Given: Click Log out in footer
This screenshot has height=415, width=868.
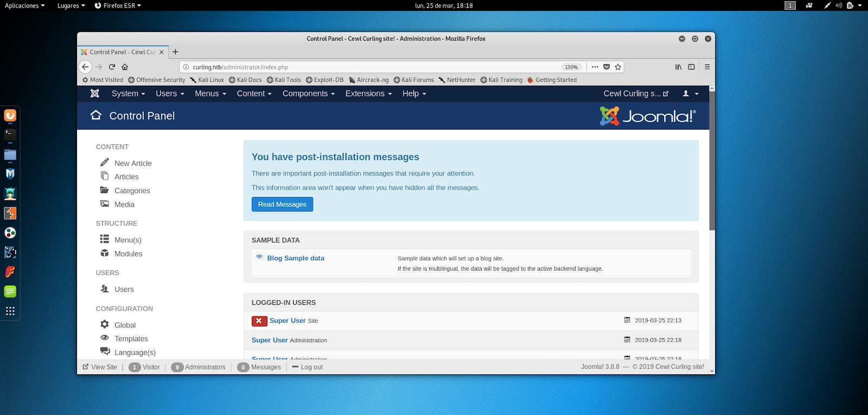Looking at the screenshot, I should tap(308, 367).
